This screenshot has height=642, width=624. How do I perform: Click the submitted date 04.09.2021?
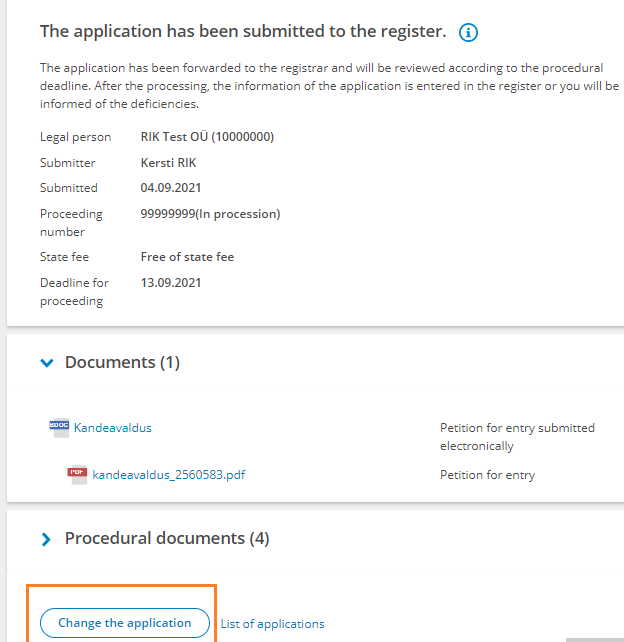tap(171, 188)
